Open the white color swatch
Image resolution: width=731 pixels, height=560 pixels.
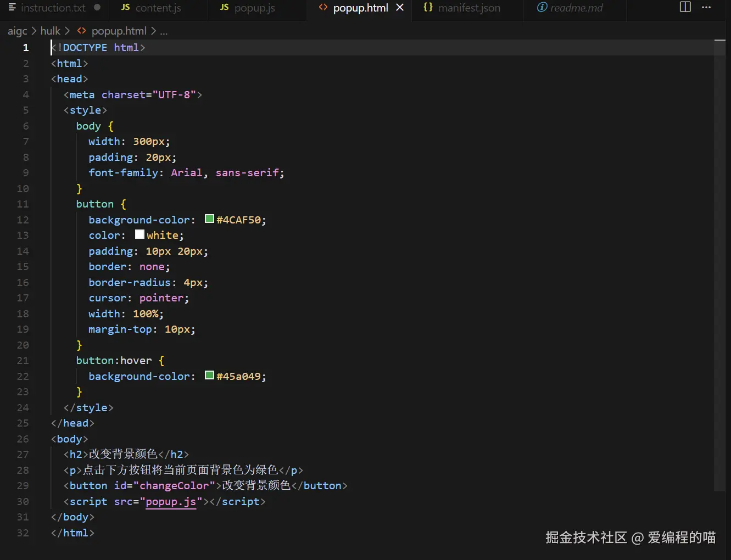click(x=139, y=234)
